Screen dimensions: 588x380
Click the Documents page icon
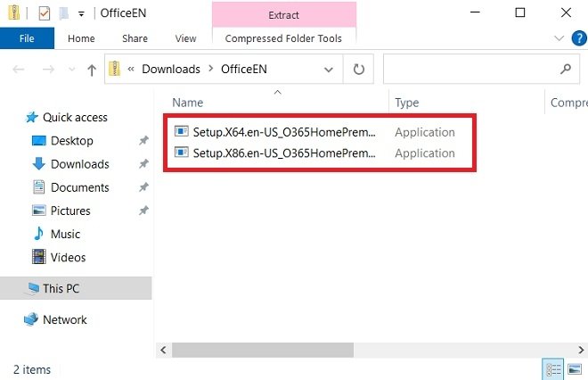pyautogui.click(x=38, y=187)
